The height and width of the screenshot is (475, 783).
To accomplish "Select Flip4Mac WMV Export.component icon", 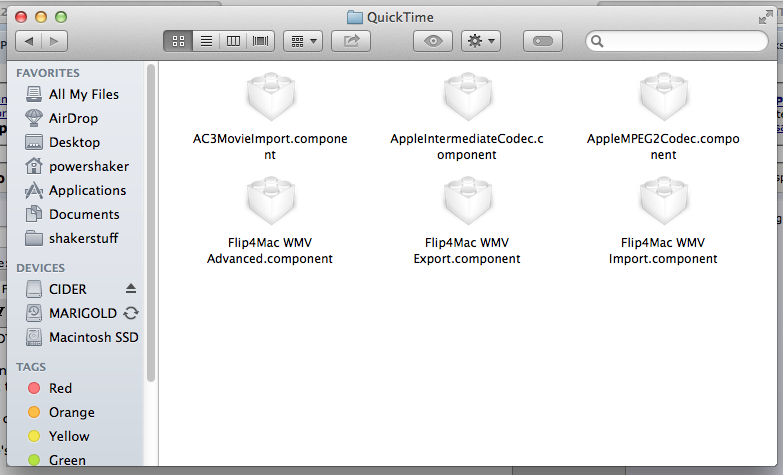I will point(467,201).
